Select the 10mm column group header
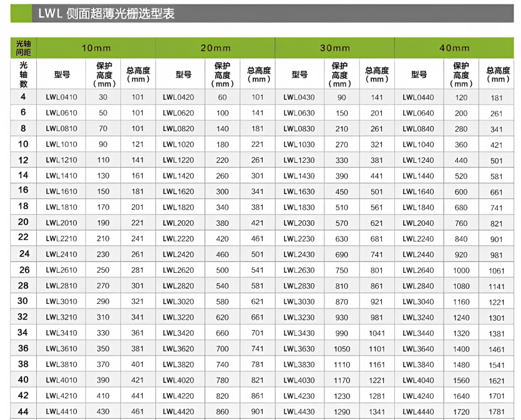Image resolution: width=521 pixels, height=420 pixels. tap(95, 48)
